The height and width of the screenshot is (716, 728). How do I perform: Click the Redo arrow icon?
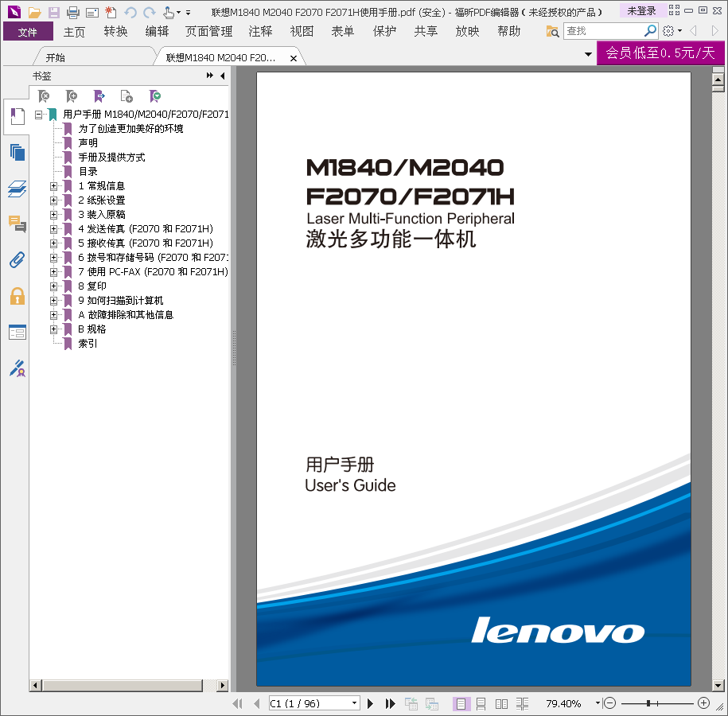click(x=150, y=13)
